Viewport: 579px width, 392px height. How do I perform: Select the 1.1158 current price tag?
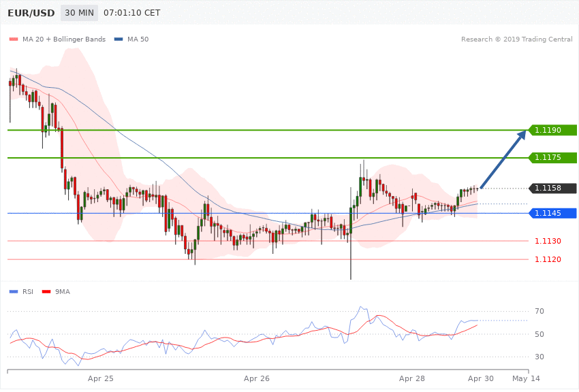tap(551, 188)
